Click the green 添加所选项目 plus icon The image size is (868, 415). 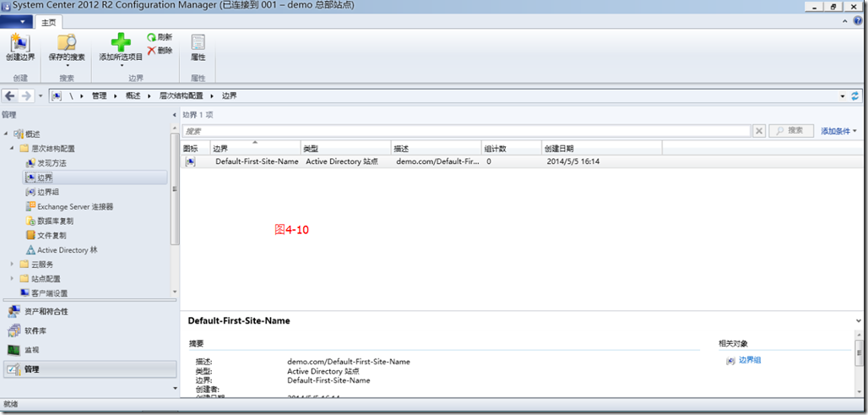tap(121, 42)
